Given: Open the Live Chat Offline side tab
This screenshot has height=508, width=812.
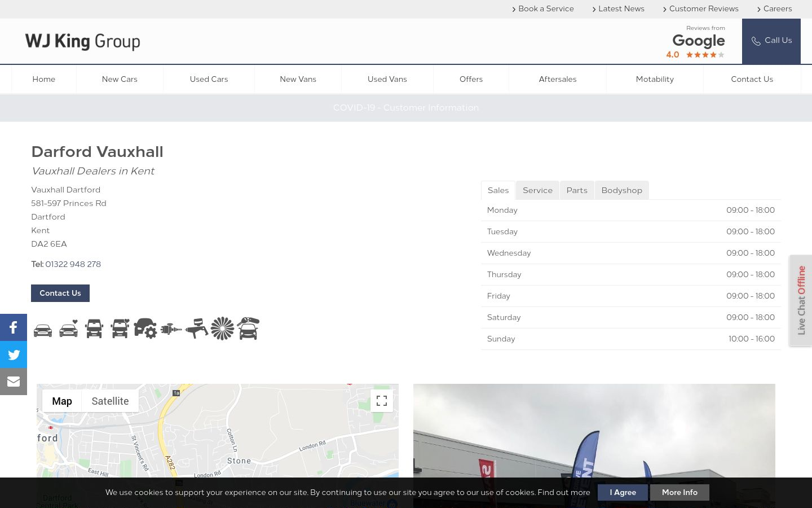Looking at the screenshot, I should pyautogui.click(x=801, y=300).
